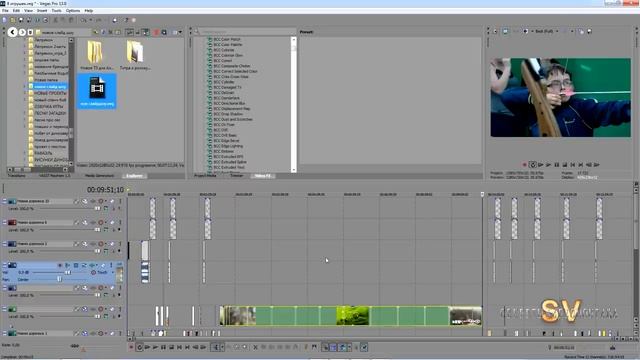This screenshot has width=640, height=360.
Task: Select the highlighted folder in Explorer tree
Action: (x=50, y=87)
